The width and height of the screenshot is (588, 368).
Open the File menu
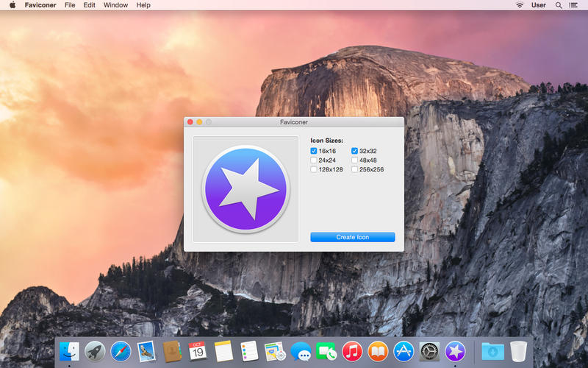tap(70, 5)
